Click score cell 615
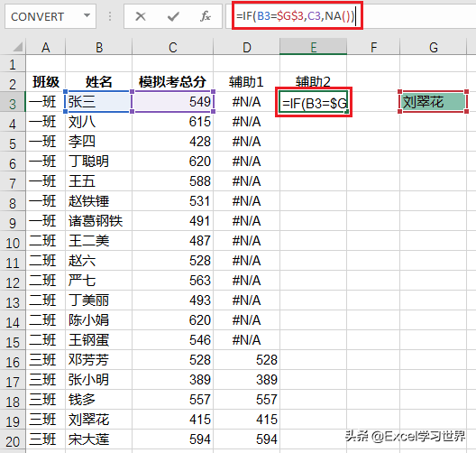The width and height of the screenshot is (476, 453). click(173, 122)
